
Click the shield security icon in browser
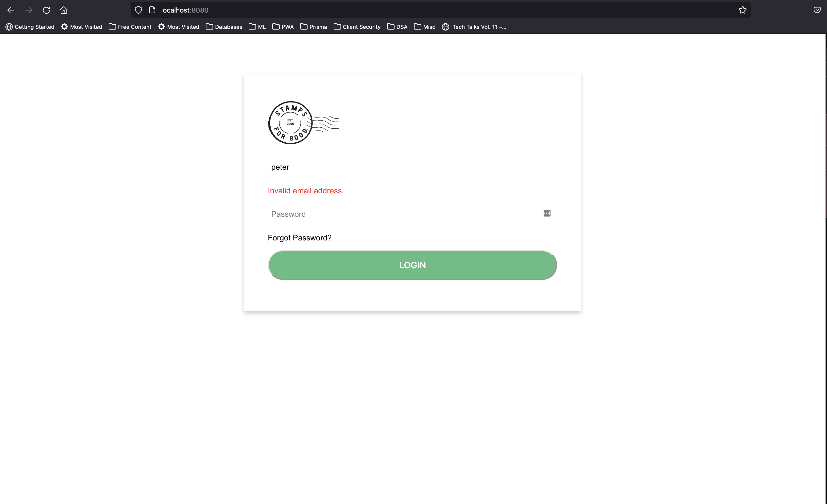[139, 10]
